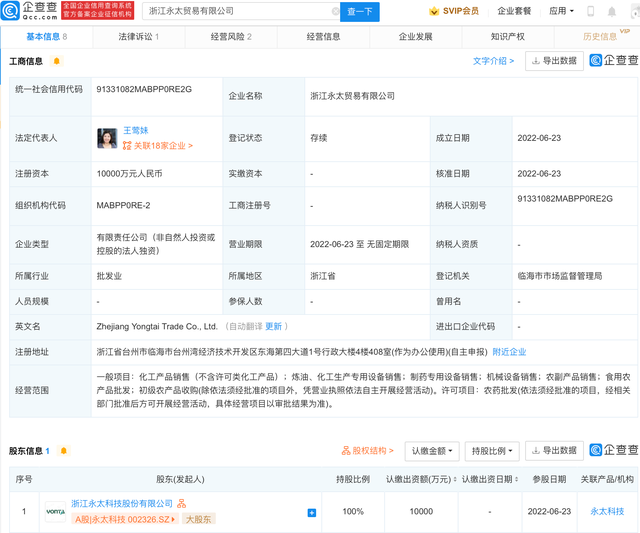Clear the search box with X icon
Screen dimensions: 640x533
tap(335, 12)
